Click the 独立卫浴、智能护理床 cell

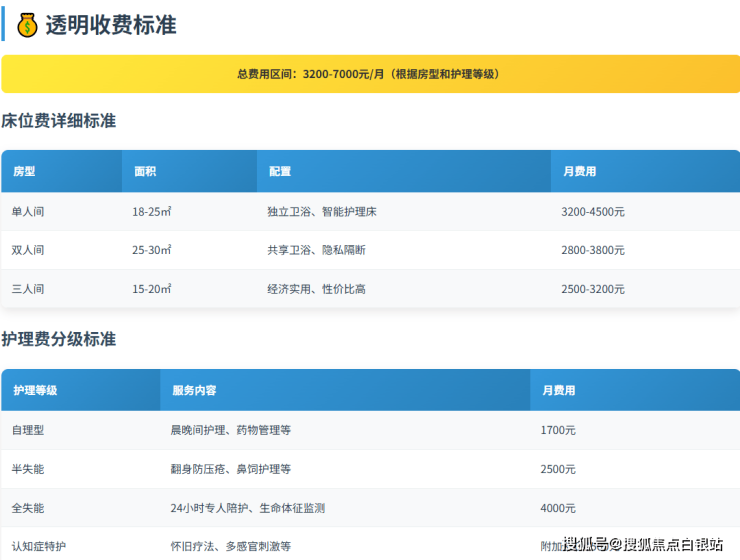[322, 212]
